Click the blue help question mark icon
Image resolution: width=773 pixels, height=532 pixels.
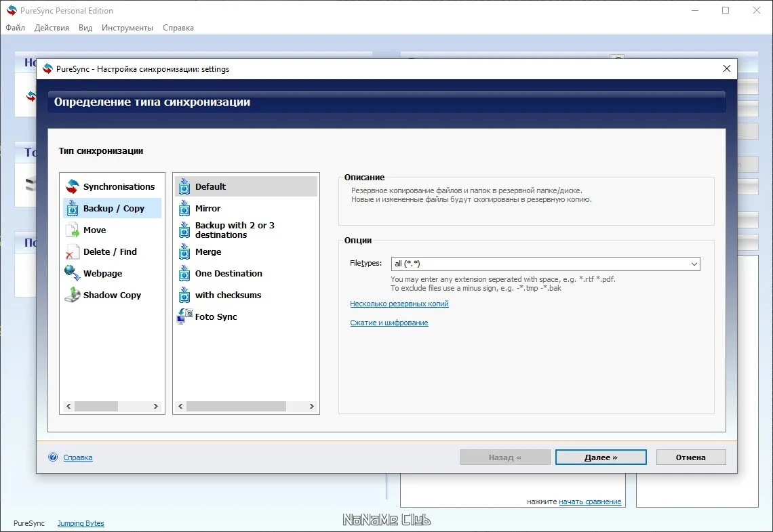point(53,457)
